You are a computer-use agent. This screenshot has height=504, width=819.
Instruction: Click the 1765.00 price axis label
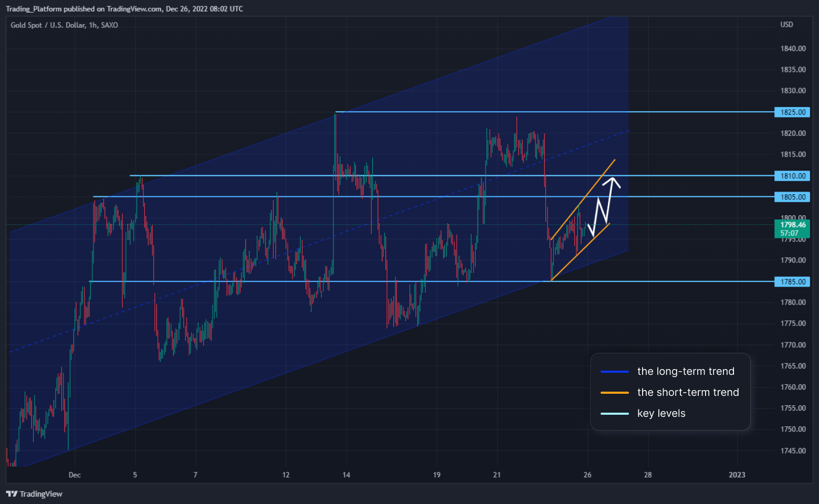(793, 366)
